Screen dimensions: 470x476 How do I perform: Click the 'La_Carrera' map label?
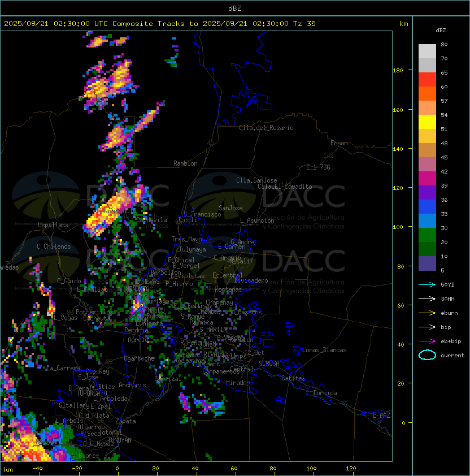64,368
